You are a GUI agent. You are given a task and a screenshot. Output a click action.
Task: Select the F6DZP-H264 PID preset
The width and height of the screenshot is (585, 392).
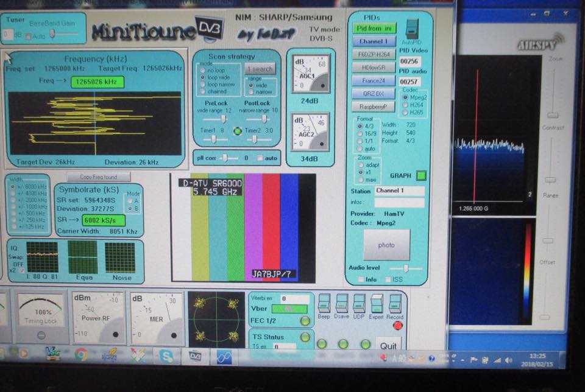[x=374, y=54]
